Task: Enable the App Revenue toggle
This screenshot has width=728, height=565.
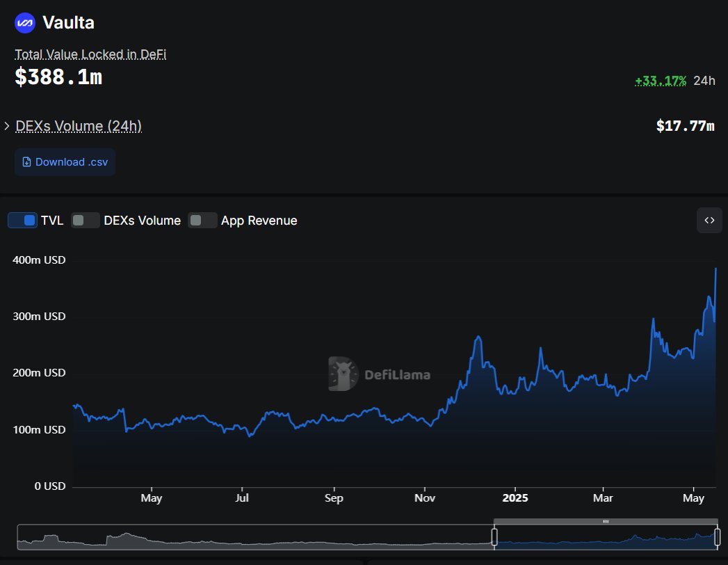Action: click(x=202, y=221)
